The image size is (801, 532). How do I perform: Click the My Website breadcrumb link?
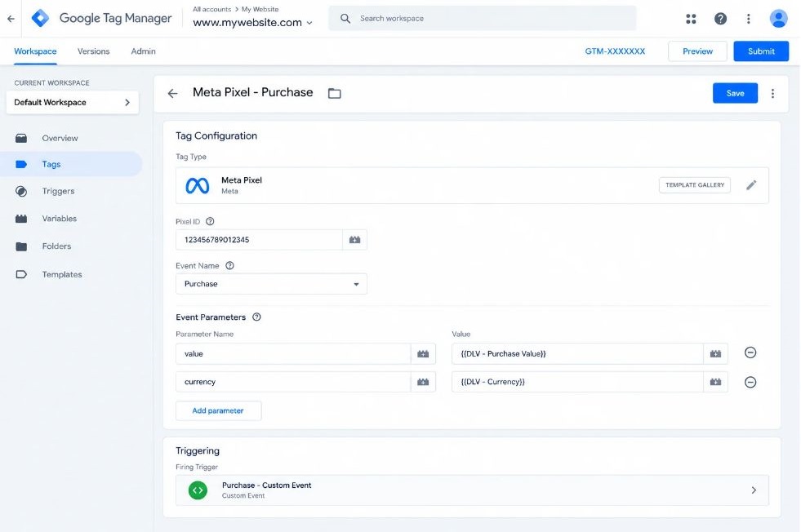260,9
